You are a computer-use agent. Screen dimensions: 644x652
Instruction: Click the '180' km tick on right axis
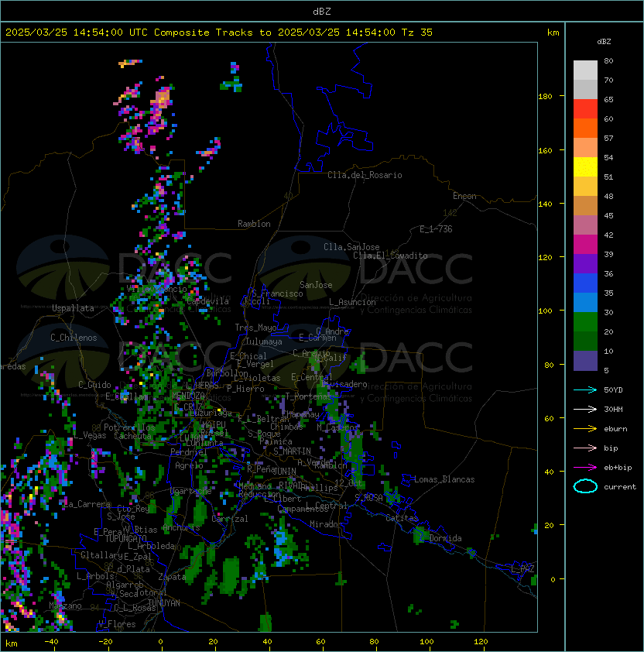pos(545,97)
